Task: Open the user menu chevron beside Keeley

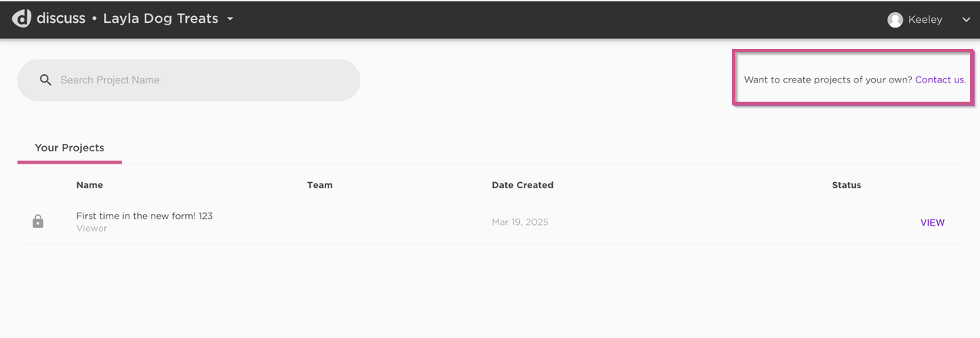Action: point(965,21)
